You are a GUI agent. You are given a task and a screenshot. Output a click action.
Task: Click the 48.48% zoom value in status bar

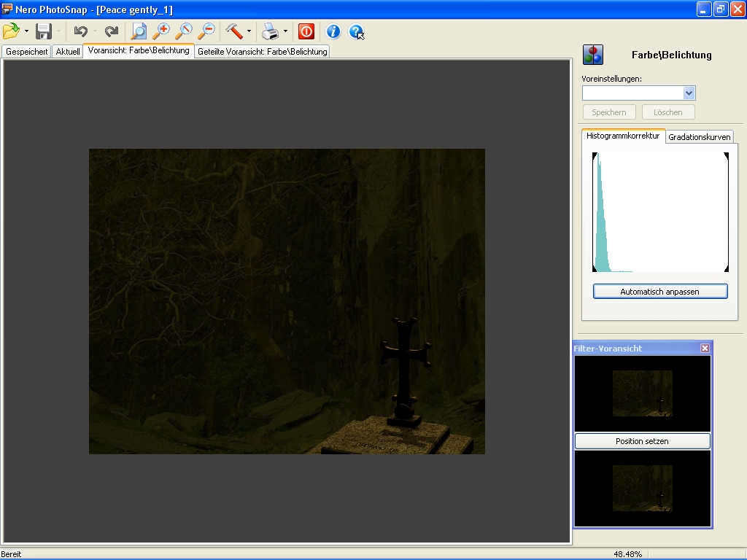point(627,554)
